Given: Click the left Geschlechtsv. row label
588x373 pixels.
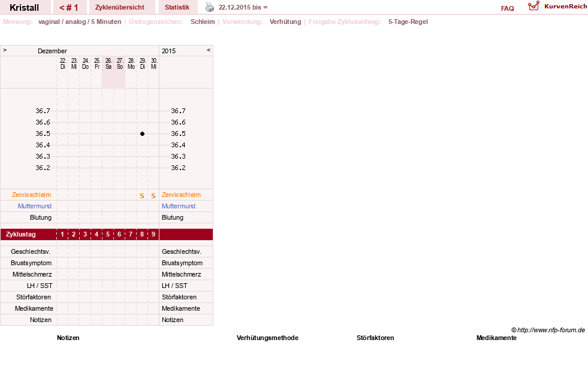Looking at the screenshot, I should pyautogui.click(x=31, y=251).
